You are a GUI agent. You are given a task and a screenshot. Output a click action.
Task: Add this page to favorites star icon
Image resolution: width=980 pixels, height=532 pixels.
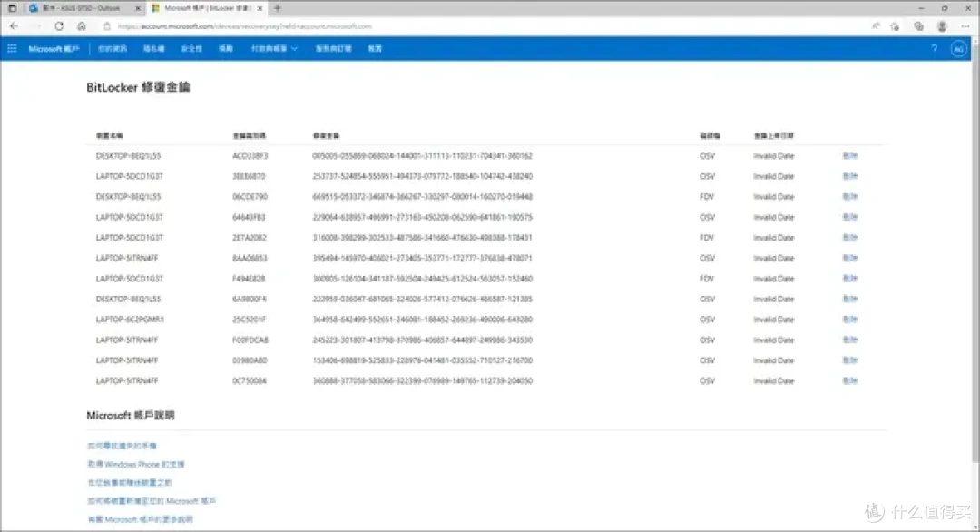click(895, 26)
